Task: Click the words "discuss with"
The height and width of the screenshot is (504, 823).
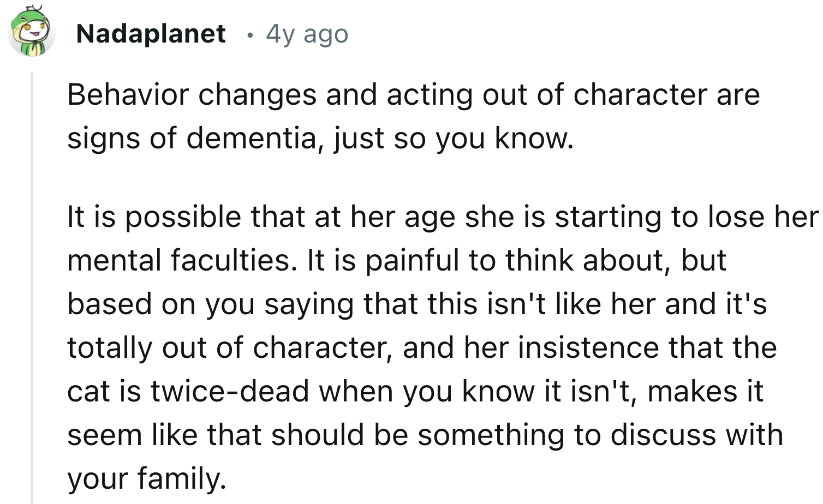Action: point(696,435)
